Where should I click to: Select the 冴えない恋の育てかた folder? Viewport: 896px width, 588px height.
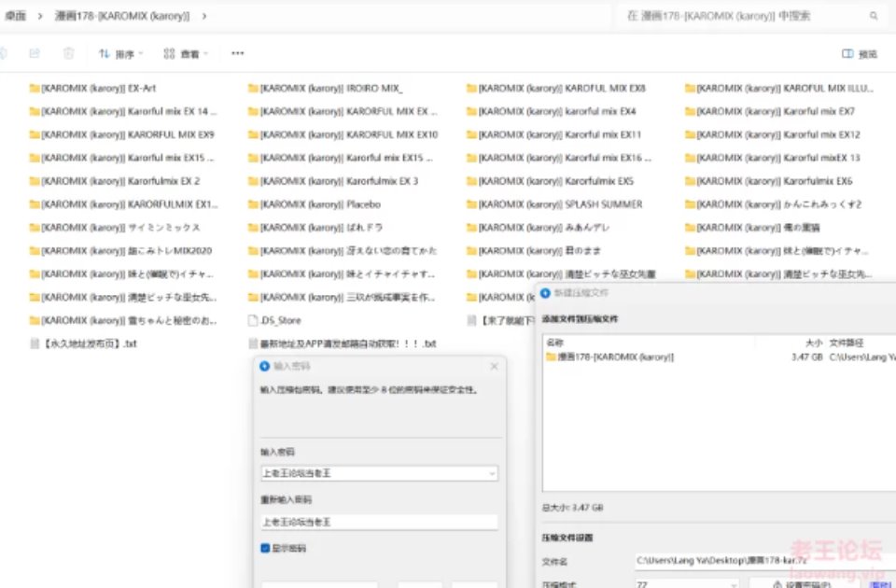tap(343, 251)
